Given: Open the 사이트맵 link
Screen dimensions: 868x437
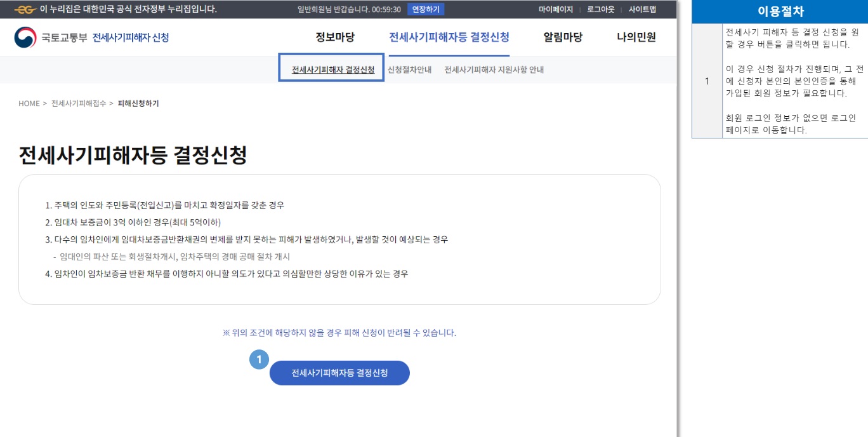Looking at the screenshot, I should [x=642, y=10].
